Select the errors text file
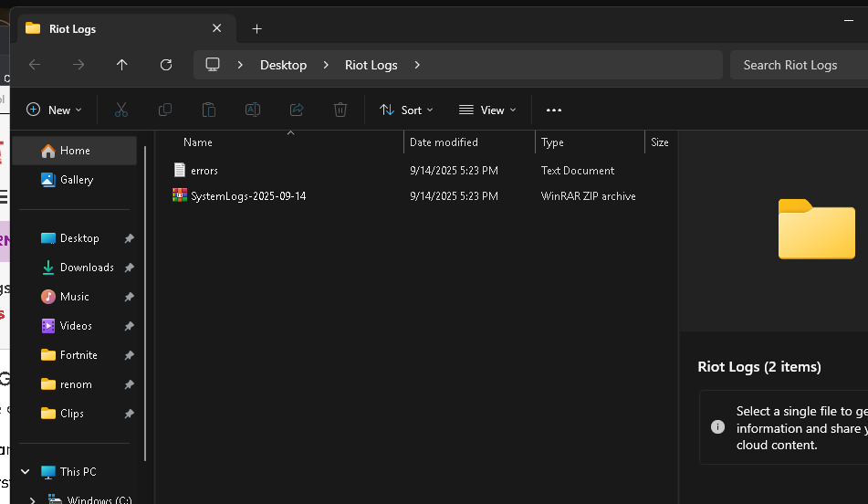This screenshot has height=504, width=868. point(204,171)
